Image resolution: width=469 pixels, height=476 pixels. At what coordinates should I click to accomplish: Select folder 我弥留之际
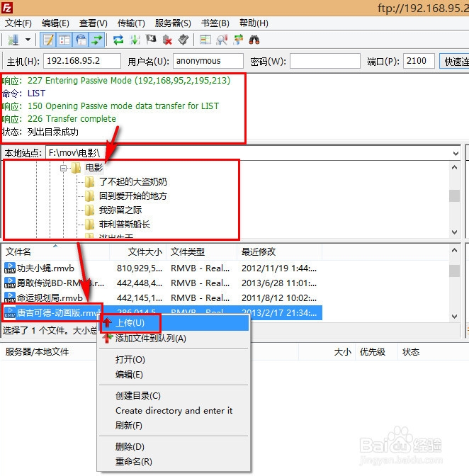(120, 210)
